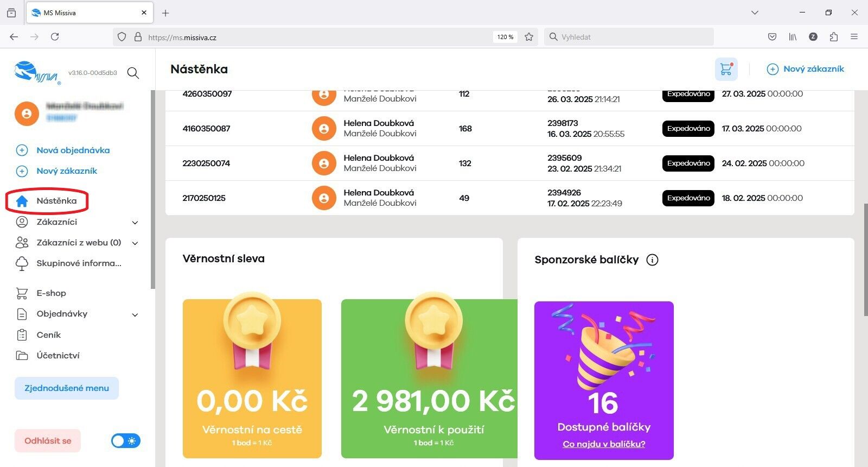This screenshot has width=868, height=467.
Task: Expand the Zákazníci z webu chevron
Action: pos(135,243)
